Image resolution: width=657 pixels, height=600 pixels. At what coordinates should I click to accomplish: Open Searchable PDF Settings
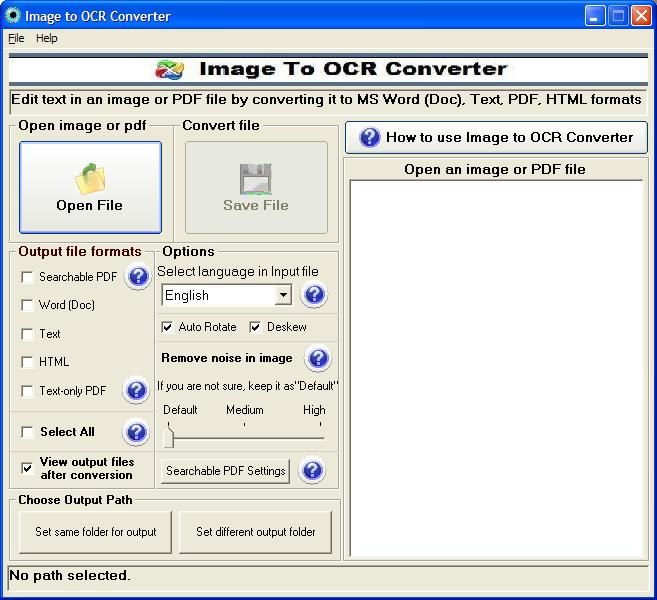[225, 471]
